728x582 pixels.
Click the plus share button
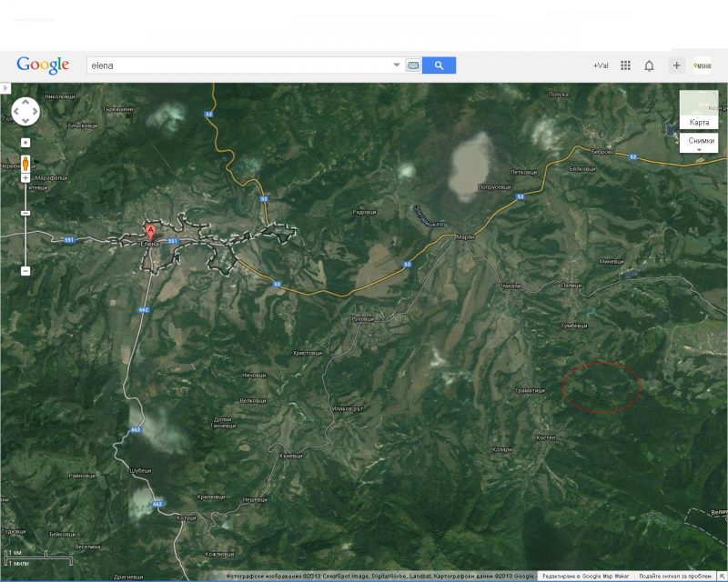click(x=676, y=65)
